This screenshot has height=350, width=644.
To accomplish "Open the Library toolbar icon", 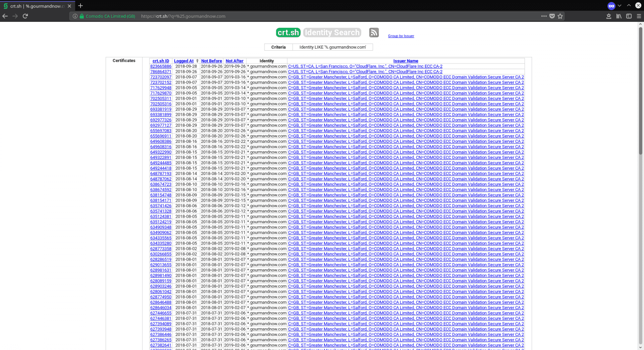I will click(x=619, y=16).
